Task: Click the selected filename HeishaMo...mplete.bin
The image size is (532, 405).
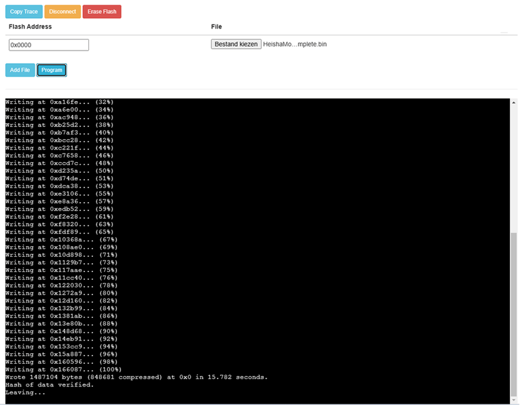Action: [x=295, y=44]
